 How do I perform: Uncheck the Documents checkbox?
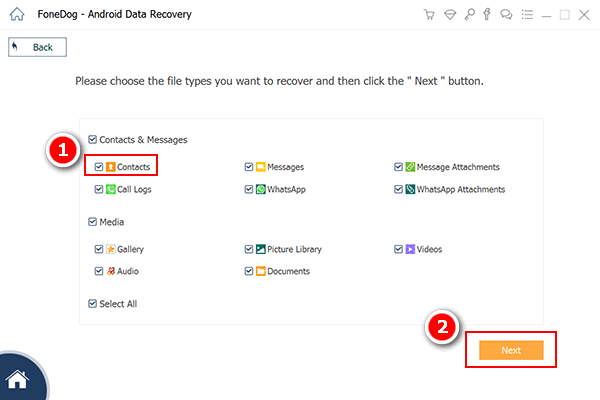click(x=249, y=271)
